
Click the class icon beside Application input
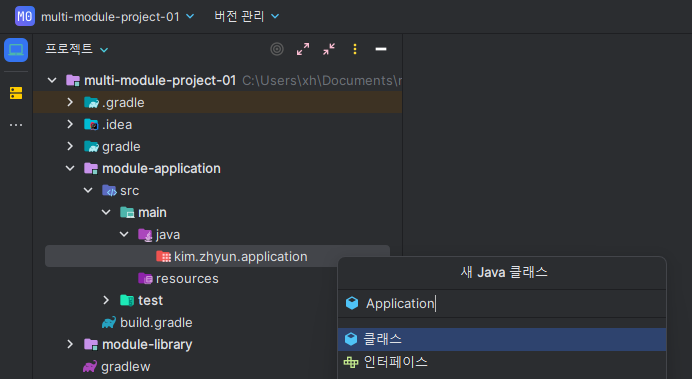(x=352, y=303)
